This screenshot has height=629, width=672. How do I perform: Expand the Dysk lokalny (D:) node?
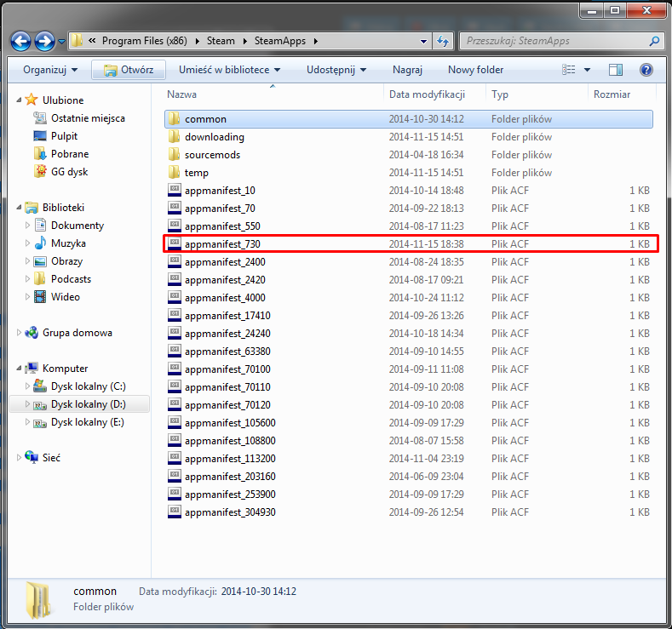(27, 404)
